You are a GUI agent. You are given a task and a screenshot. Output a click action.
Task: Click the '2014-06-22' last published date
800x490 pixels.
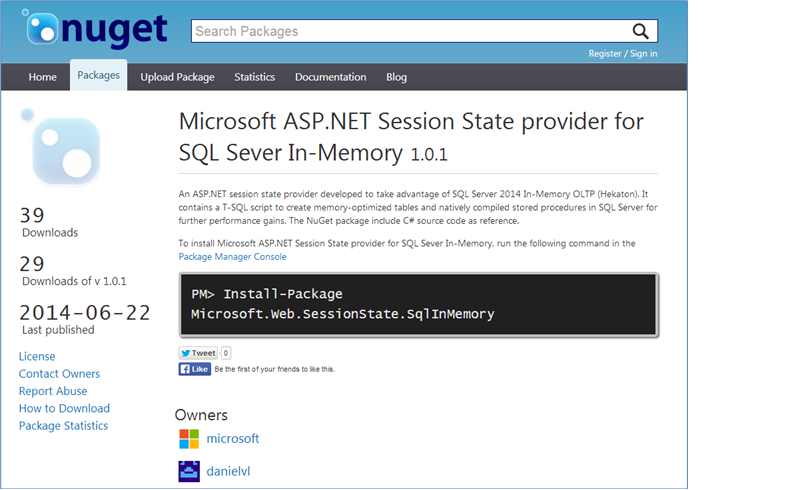coord(85,312)
